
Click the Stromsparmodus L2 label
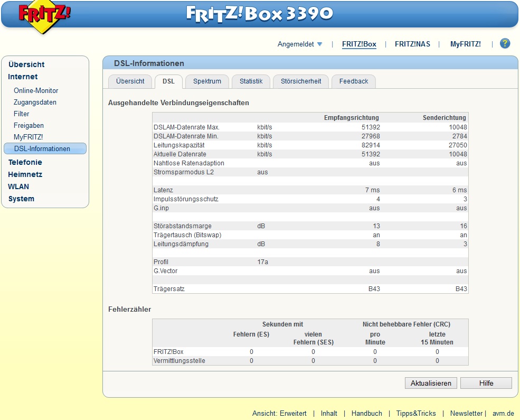coord(183,172)
